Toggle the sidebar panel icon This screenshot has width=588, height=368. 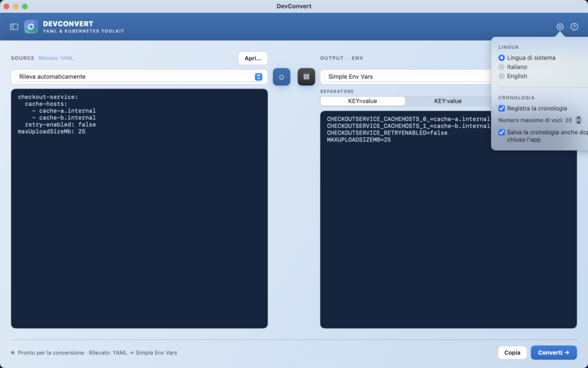(x=14, y=26)
